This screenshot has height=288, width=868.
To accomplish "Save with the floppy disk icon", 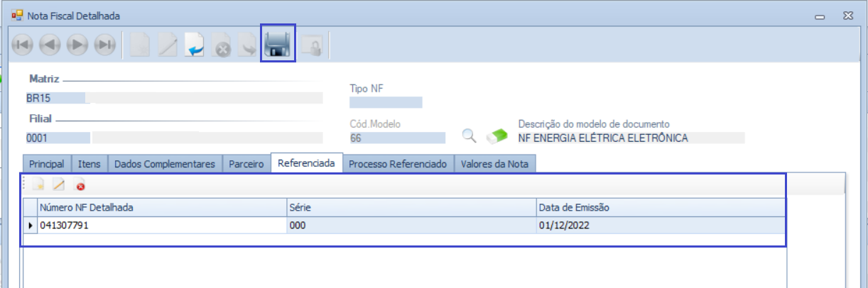I will point(278,44).
